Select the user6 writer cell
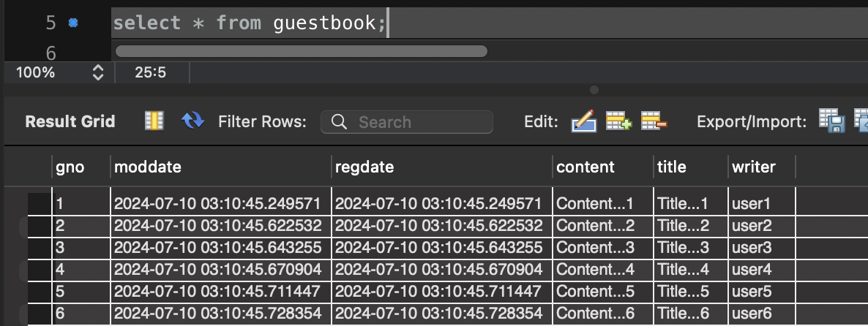Image resolution: width=868 pixels, height=326 pixels. (x=762, y=314)
